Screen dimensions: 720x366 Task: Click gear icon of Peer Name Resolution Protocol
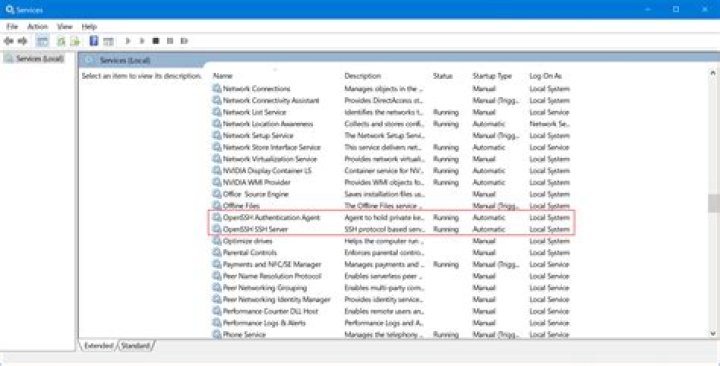217,276
